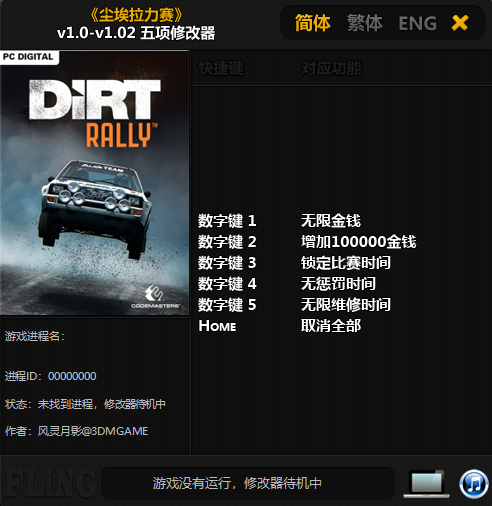Click the PC DIGITAL badge on the cover

pos(29,57)
